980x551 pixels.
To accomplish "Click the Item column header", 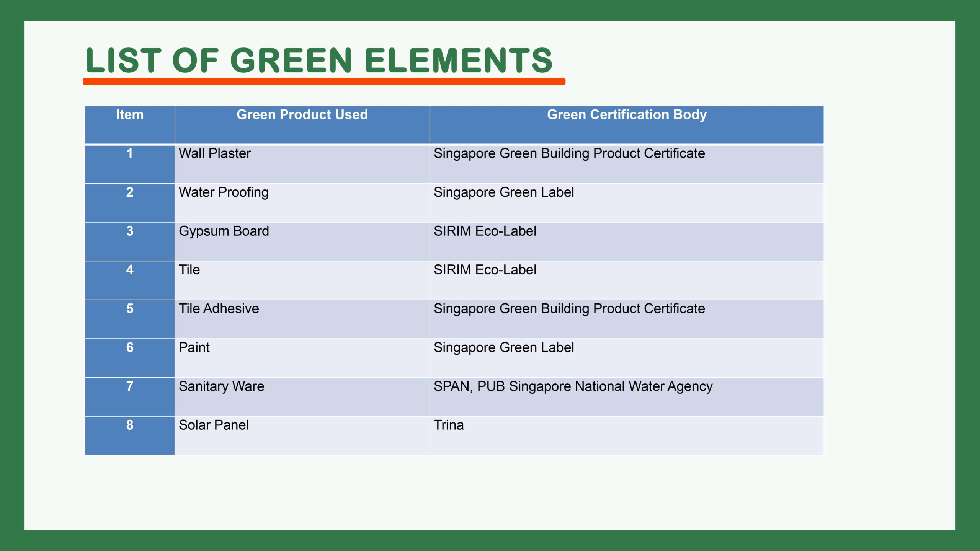I will click(x=130, y=115).
